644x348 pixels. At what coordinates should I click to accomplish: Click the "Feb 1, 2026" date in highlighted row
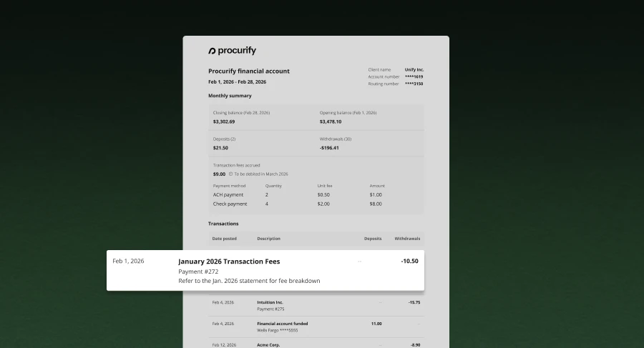(128, 261)
